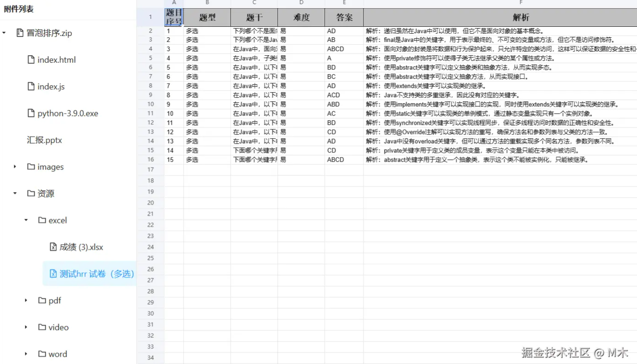The image size is (637, 364).
Task: Open index.js in the attachment list
Action: [51, 87]
